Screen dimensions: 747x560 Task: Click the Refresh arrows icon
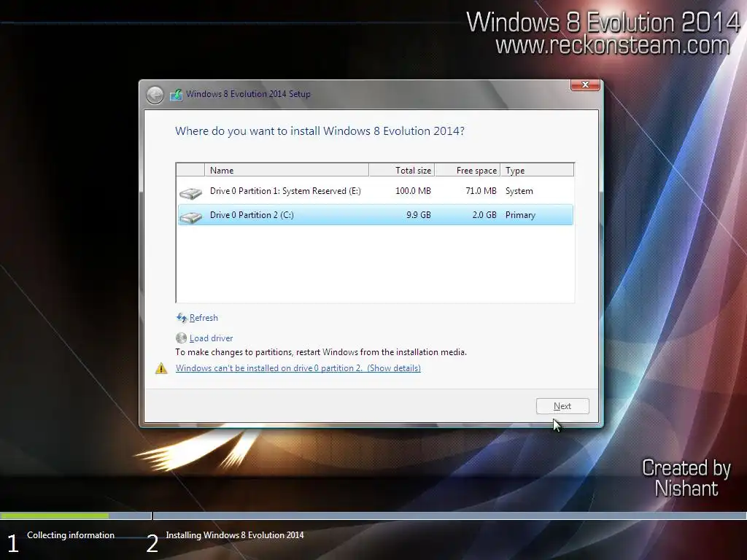[182, 318]
